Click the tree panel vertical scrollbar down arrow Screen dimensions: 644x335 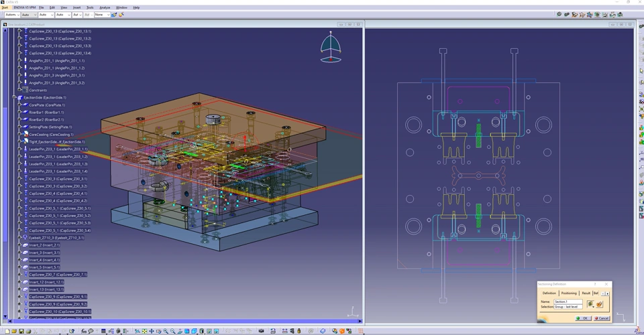[5, 316]
